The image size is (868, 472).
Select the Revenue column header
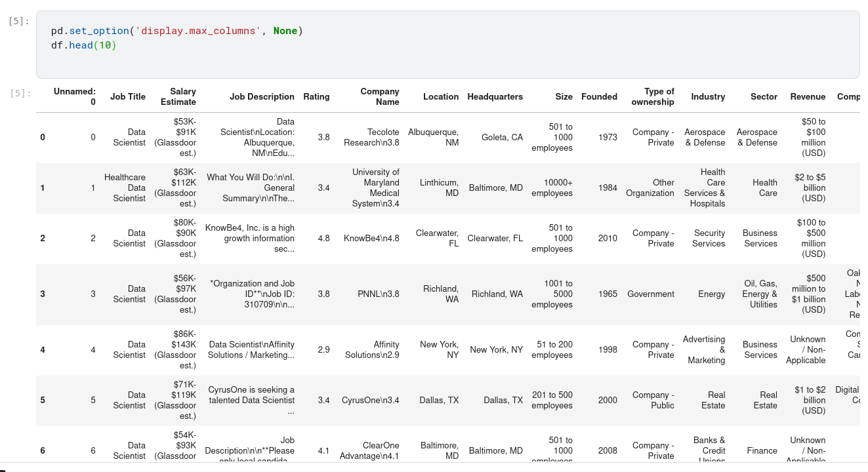pyautogui.click(x=808, y=96)
